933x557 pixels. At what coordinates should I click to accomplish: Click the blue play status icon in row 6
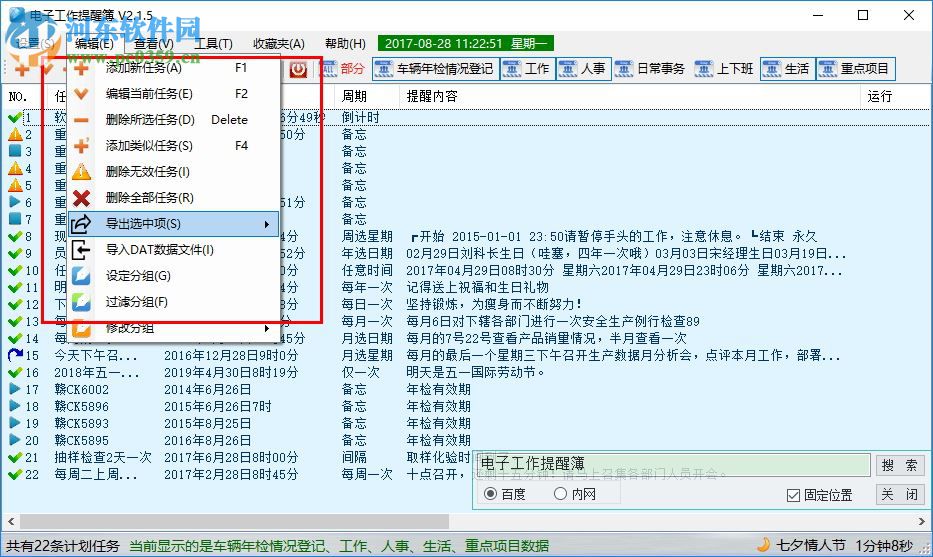coord(15,202)
